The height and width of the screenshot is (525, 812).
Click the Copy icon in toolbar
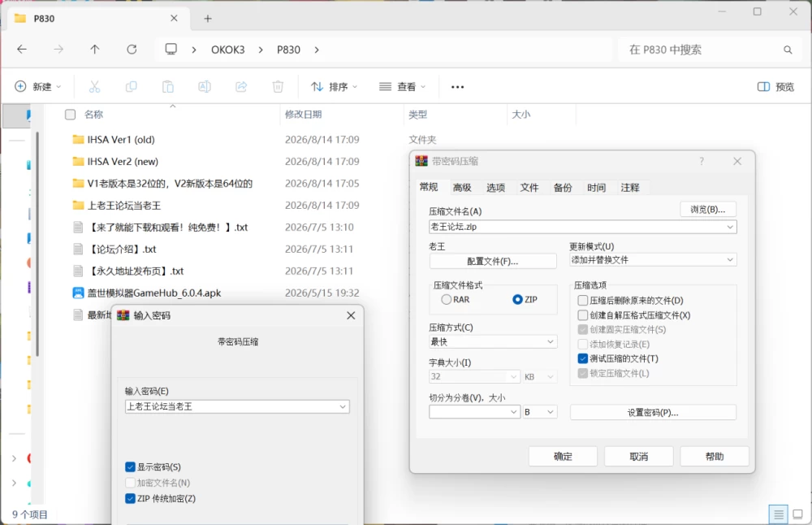pyautogui.click(x=131, y=86)
